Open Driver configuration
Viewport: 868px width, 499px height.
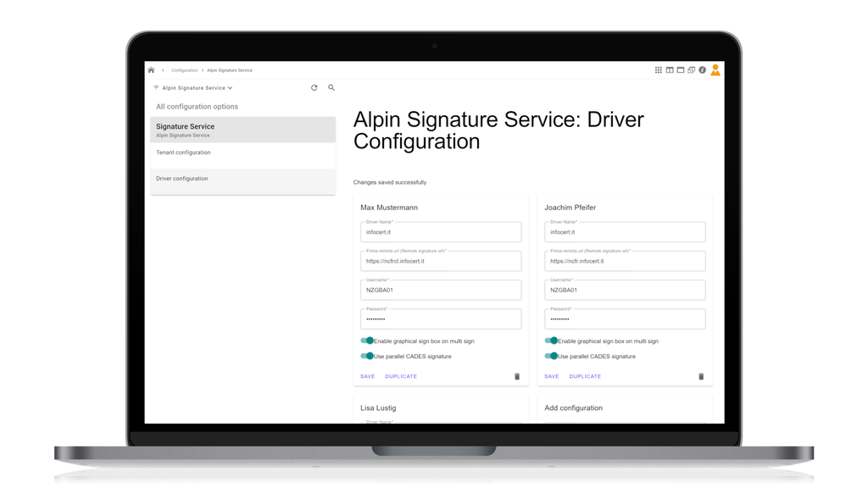tap(243, 181)
